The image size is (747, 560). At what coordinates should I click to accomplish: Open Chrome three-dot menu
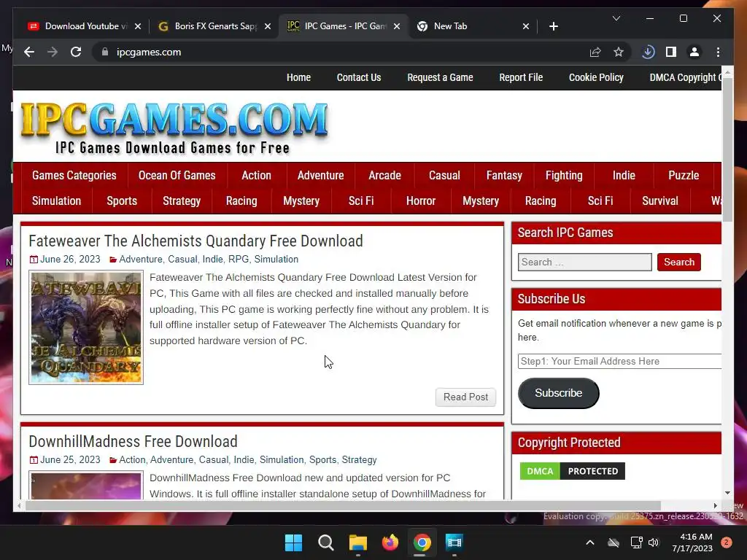(x=718, y=52)
